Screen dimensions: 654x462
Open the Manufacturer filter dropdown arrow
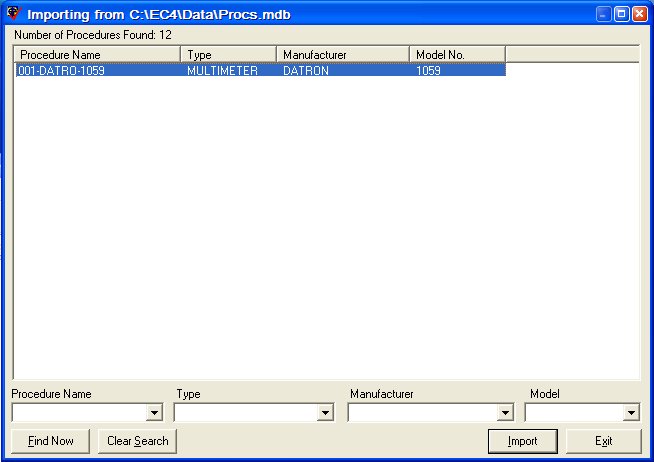[505, 412]
